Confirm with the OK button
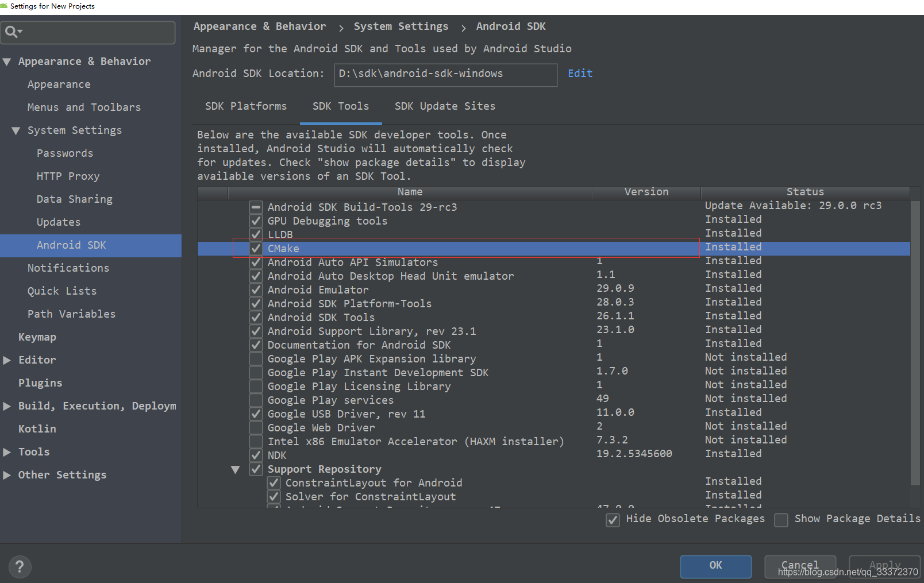 point(715,566)
